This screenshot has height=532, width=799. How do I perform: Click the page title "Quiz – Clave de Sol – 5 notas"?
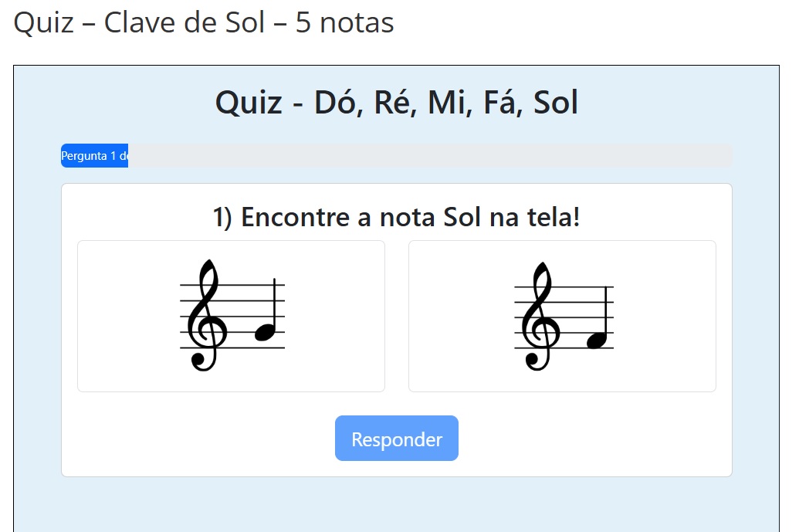coord(204,22)
